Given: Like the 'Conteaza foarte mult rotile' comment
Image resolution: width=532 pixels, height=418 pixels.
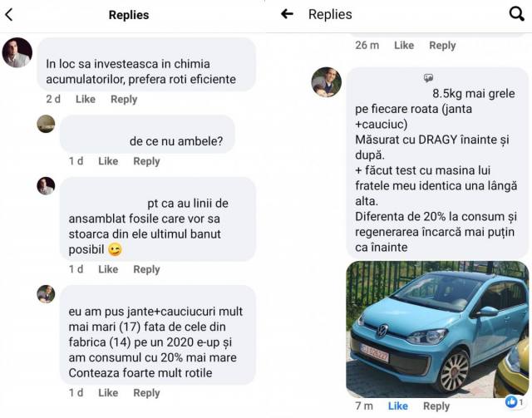Looking at the screenshot, I should pos(108,393).
